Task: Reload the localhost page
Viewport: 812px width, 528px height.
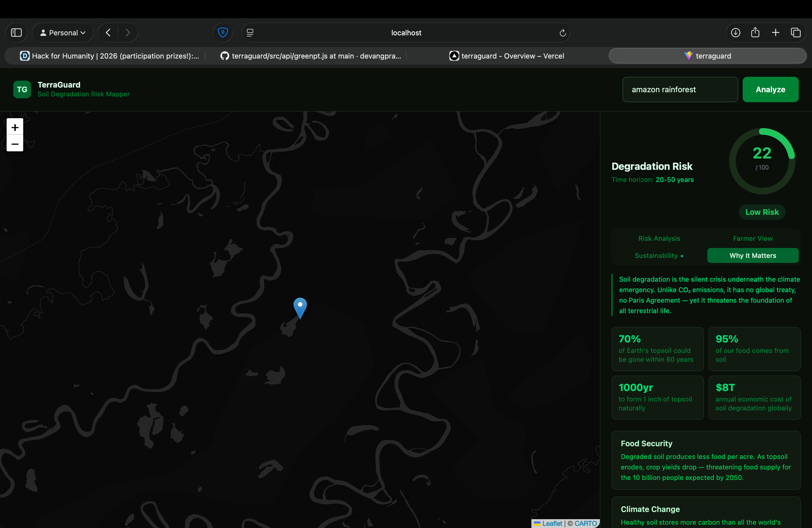Action: click(x=563, y=33)
